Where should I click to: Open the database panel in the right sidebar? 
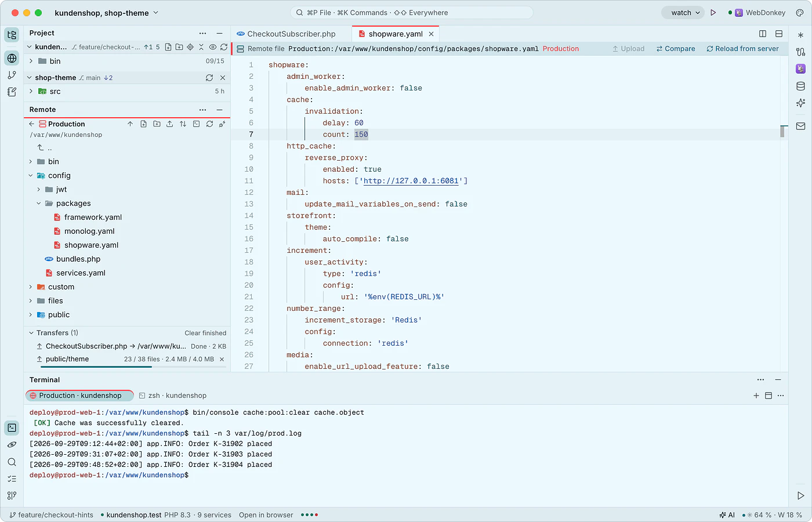(800, 86)
